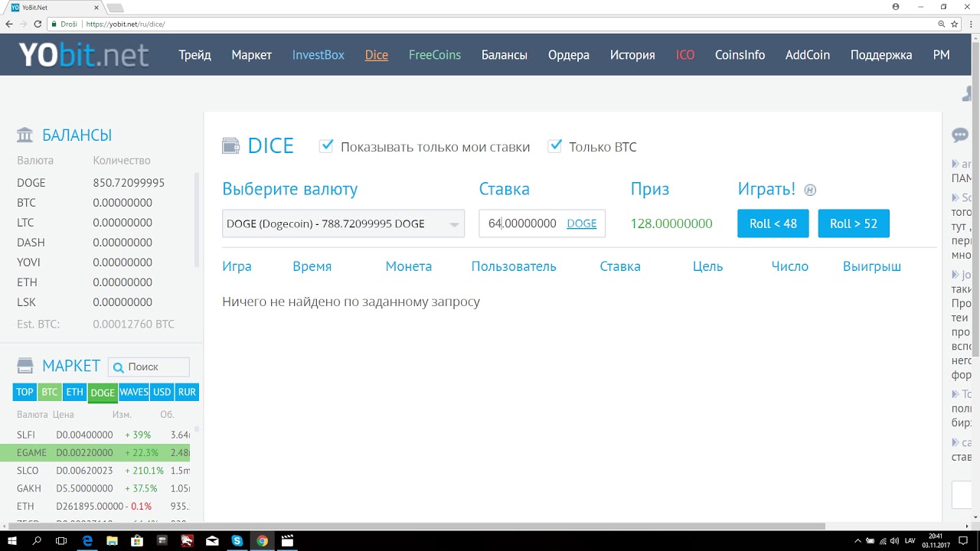Select the DOGE market tab

tap(103, 393)
